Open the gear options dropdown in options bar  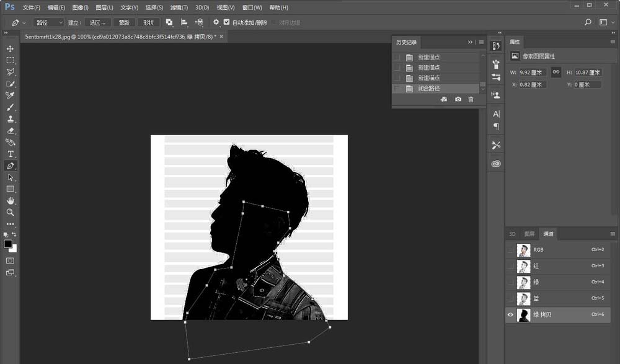point(217,22)
